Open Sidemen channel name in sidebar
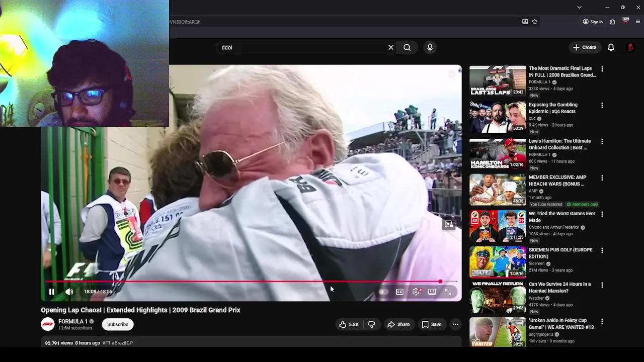 pyautogui.click(x=537, y=263)
